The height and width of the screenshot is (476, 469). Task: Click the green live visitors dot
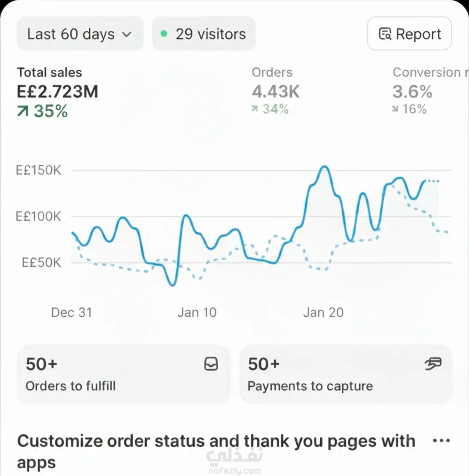tap(163, 34)
